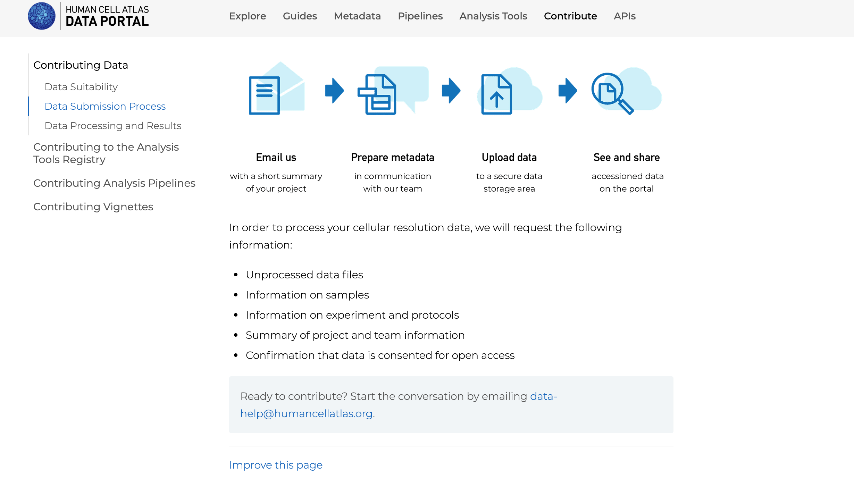
Task: Open Contributing Analysis Pipelines
Action: click(x=114, y=183)
